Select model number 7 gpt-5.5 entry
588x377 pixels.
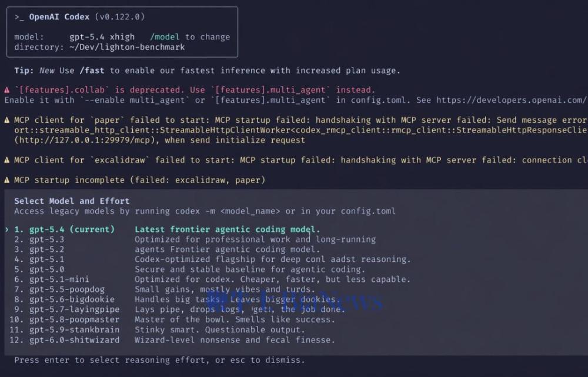coord(66,290)
